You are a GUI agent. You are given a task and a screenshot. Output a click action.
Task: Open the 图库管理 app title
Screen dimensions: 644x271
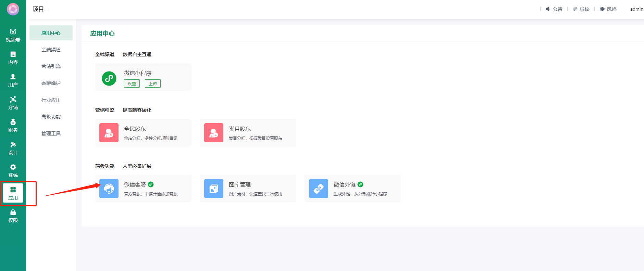pos(240,185)
